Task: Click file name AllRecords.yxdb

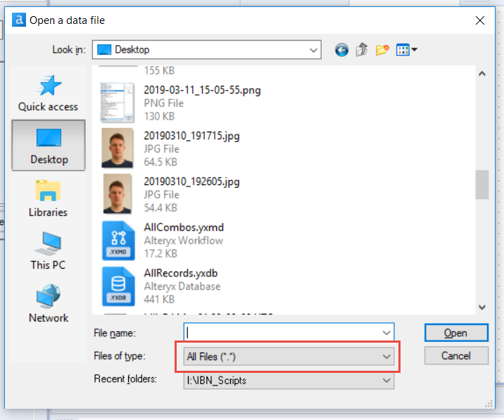Action: [x=181, y=273]
